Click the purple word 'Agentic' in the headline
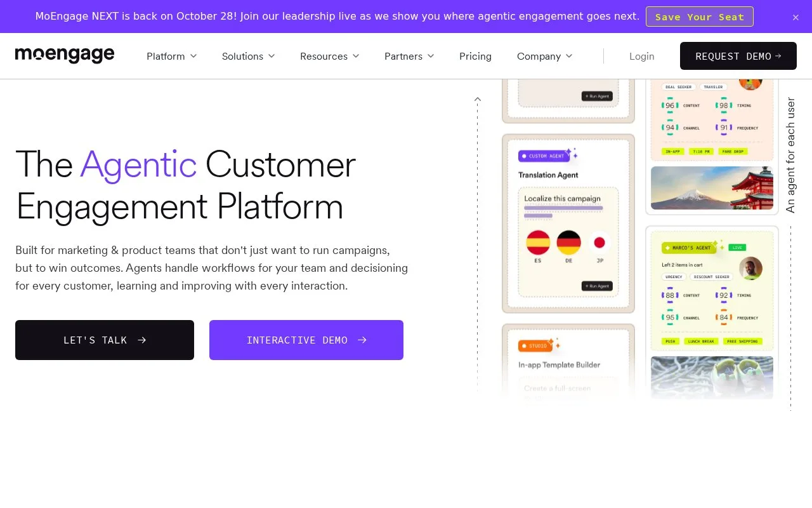Viewport: 812px width, 508px height. click(x=138, y=164)
